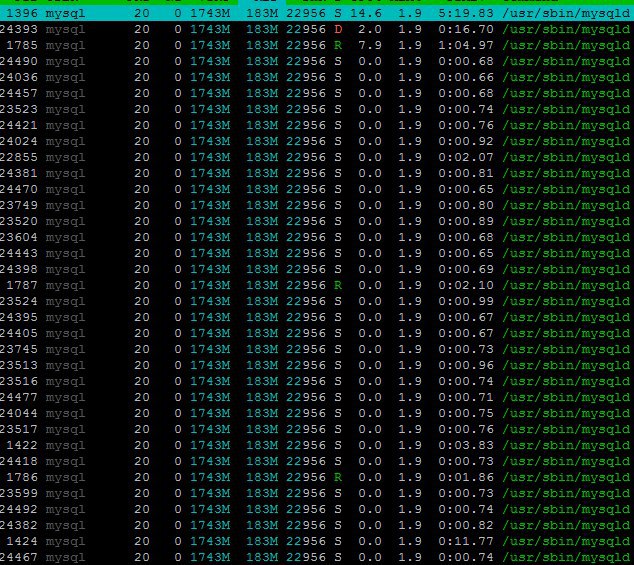Select process row with PID 24418
Viewport: 634px width, 565px height.
click(x=317, y=461)
